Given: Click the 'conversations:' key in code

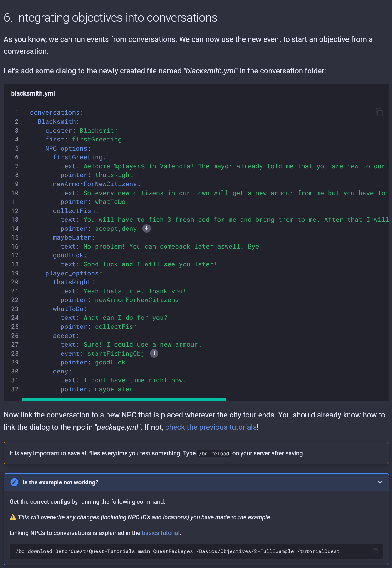Looking at the screenshot, I should click(x=57, y=112).
